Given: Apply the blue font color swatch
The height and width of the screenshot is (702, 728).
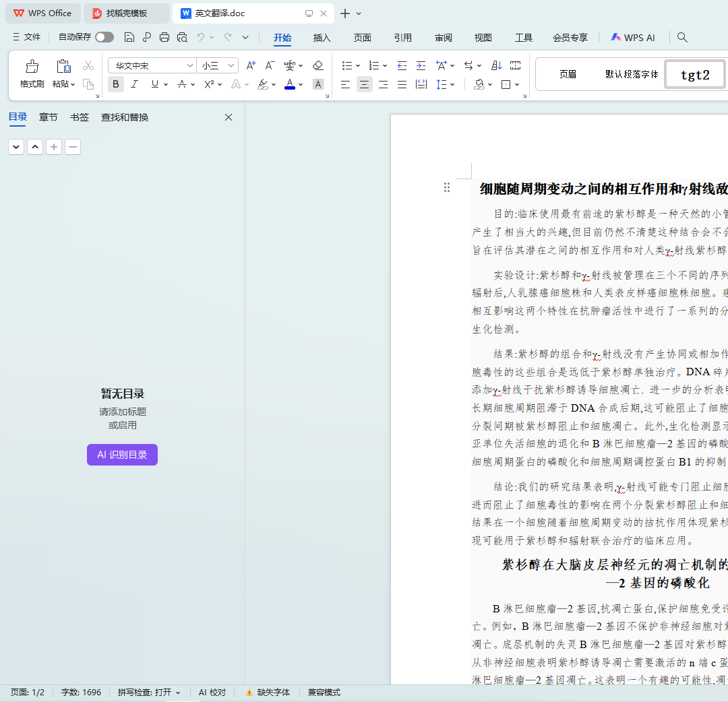Looking at the screenshot, I should click(290, 84).
